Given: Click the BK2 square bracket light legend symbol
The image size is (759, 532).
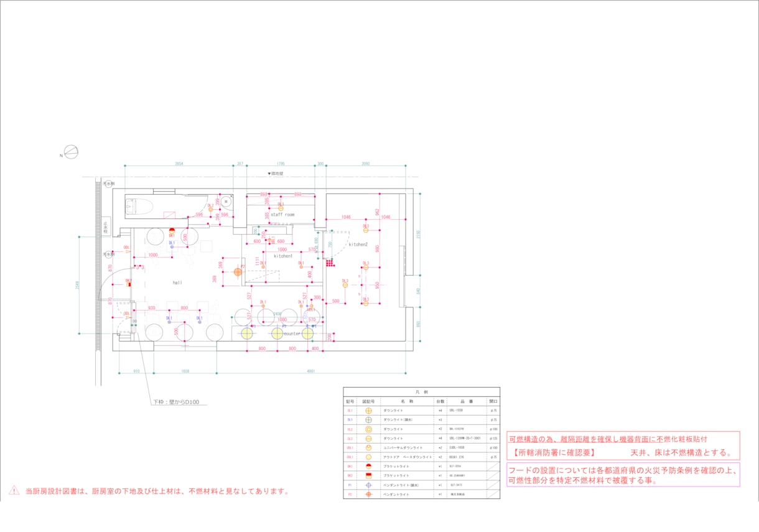Looking at the screenshot, I should tap(368, 475).
